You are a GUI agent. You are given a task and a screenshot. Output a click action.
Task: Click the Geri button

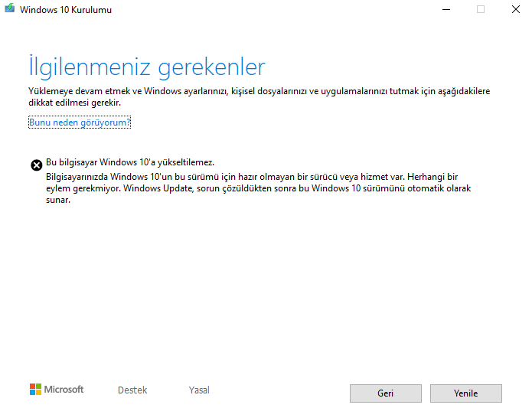click(386, 393)
